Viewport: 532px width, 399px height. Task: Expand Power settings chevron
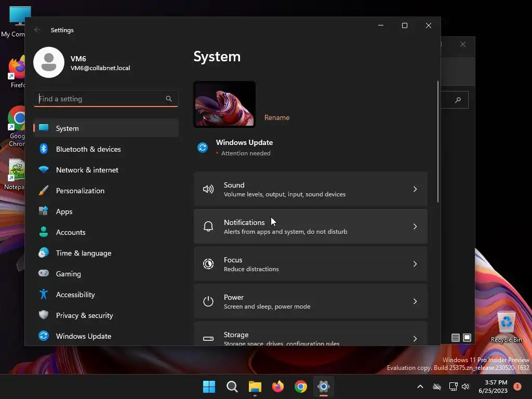[415, 301]
